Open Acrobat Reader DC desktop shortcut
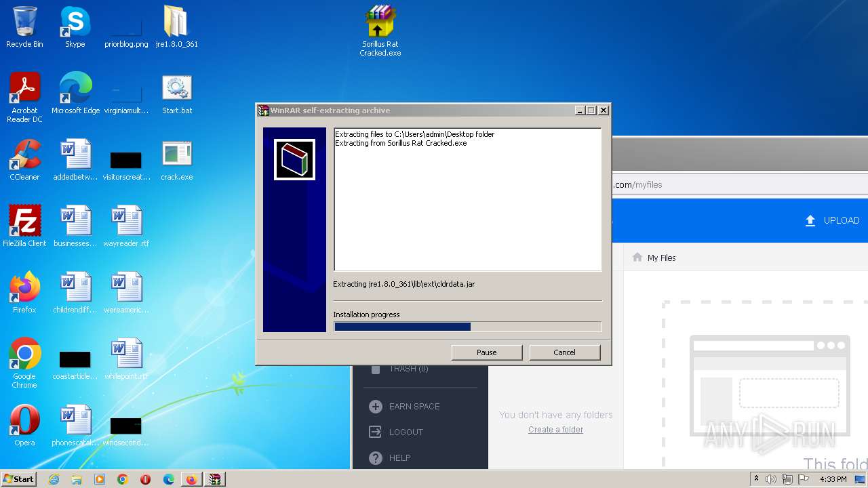 pyautogui.click(x=24, y=98)
